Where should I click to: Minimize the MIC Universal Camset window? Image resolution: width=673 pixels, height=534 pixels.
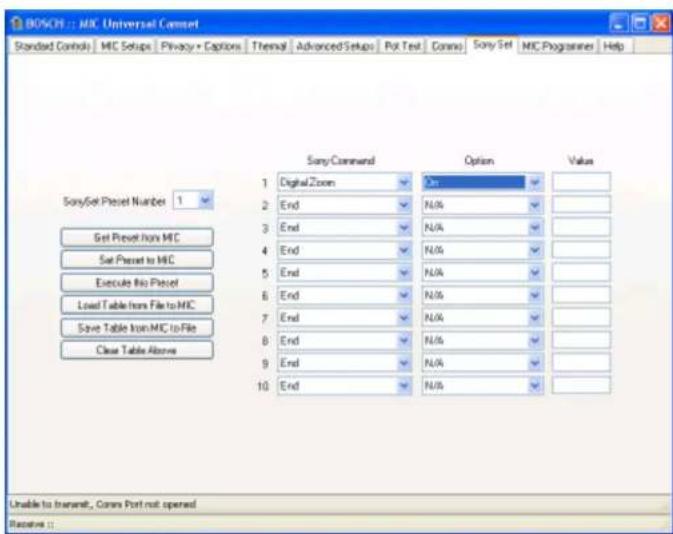pos(618,24)
